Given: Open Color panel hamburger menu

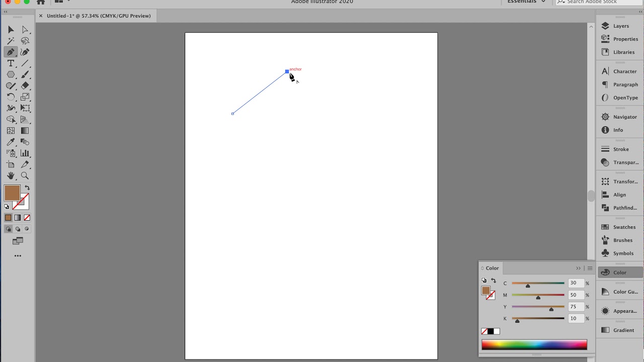Looking at the screenshot, I should pyautogui.click(x=590, y=268).
